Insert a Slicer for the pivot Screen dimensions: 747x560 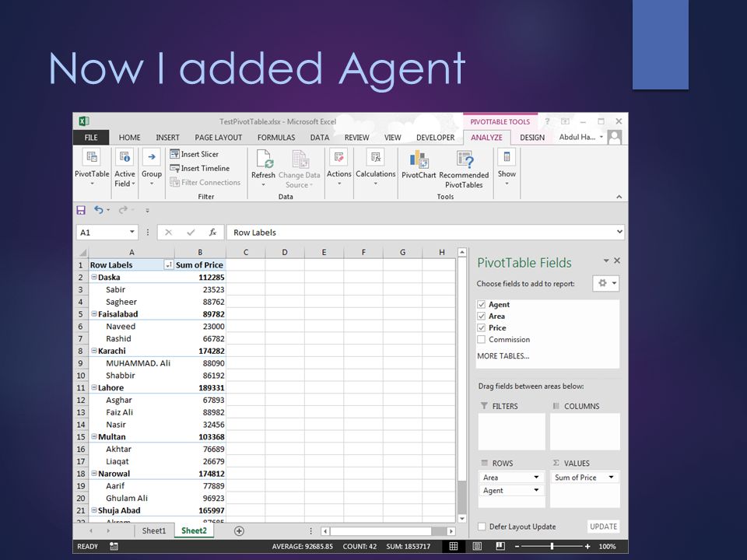pos(195,154)
